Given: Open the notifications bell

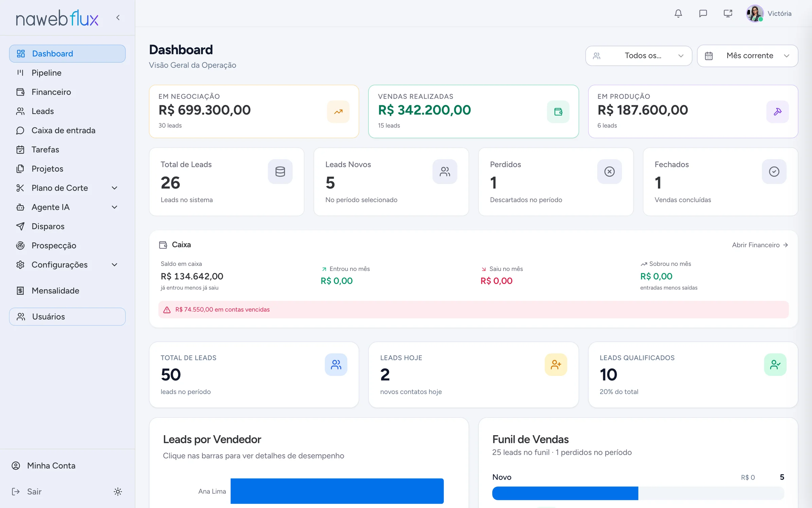Looking at the screenshot, I should [x=678, y=14].
